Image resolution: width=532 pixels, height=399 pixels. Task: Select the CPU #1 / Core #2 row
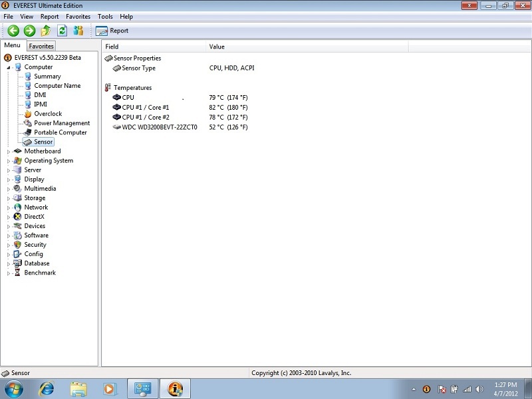click(x=180, y=118)
